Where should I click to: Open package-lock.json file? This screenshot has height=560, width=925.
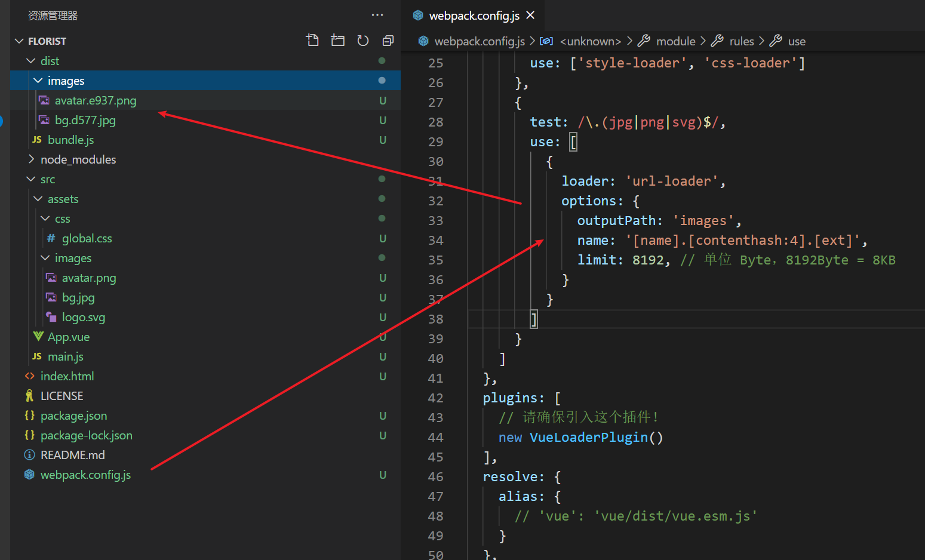click(x=87, y=435)
